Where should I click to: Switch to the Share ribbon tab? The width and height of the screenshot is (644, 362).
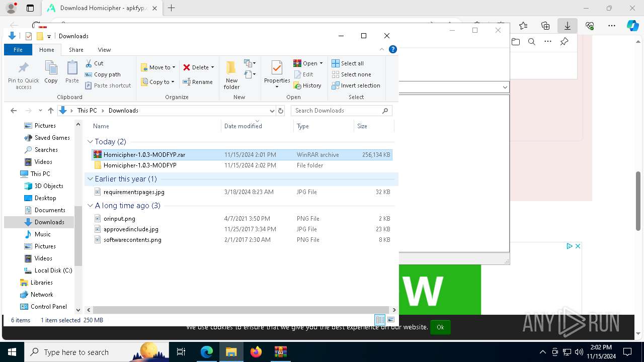point(76,50)
